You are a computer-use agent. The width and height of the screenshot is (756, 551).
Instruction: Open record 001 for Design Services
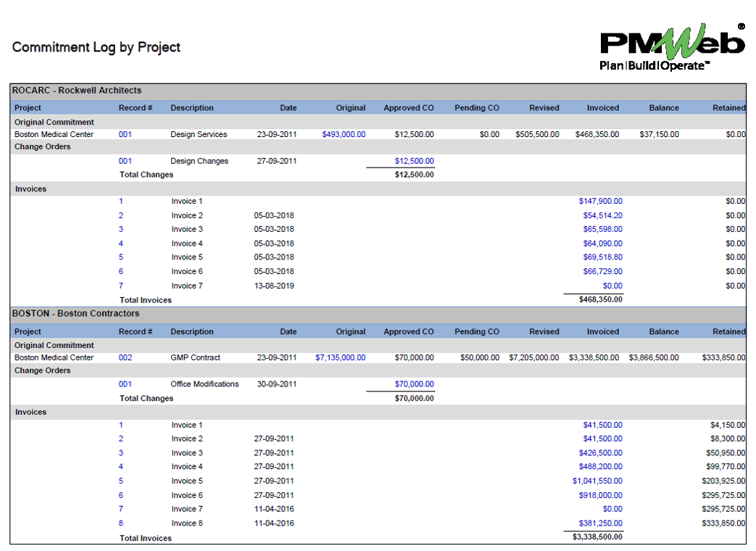[x=125, y=135]
